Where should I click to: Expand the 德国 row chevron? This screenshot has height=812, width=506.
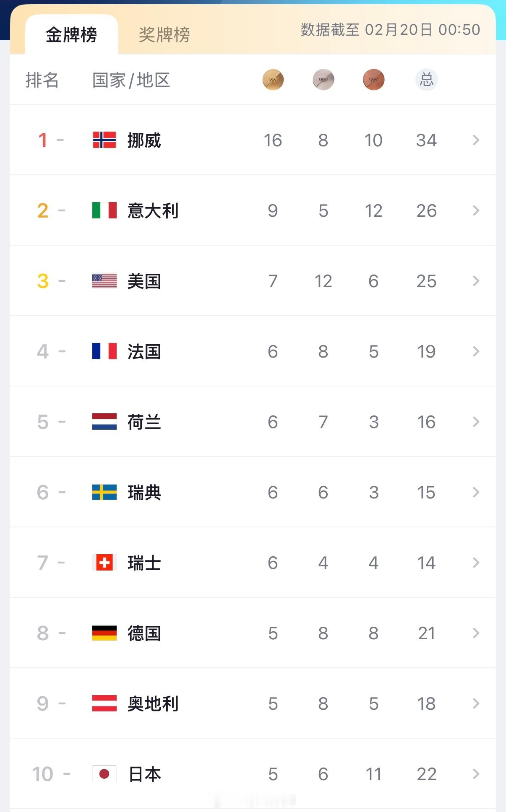(476, 633)
